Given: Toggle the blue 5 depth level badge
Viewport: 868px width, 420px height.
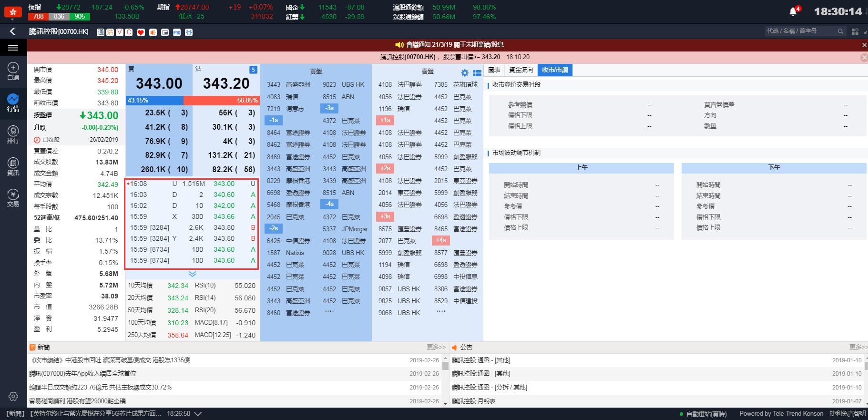Looking at the screenshot, I should pyautogui.click(x=253, y=70).
